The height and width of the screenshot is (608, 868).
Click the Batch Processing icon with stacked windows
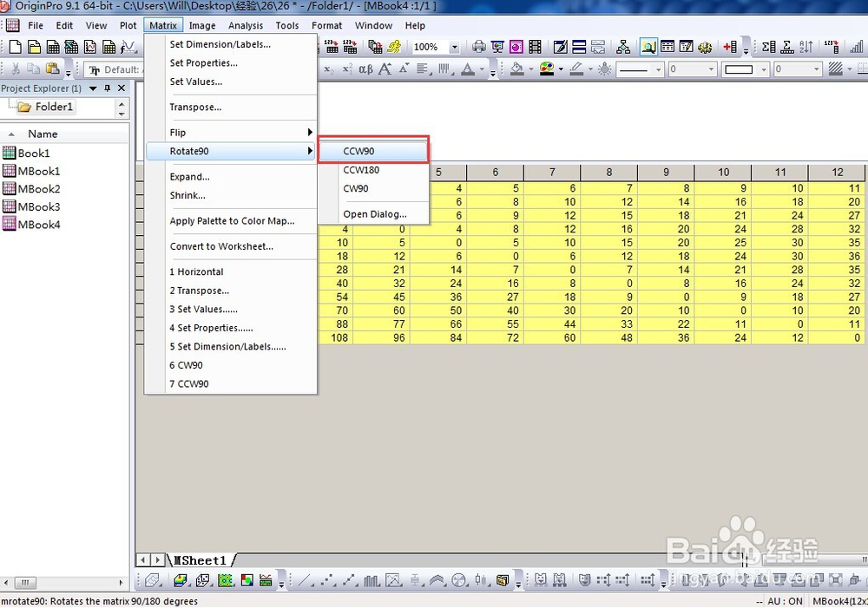click(x=375, y=47)
